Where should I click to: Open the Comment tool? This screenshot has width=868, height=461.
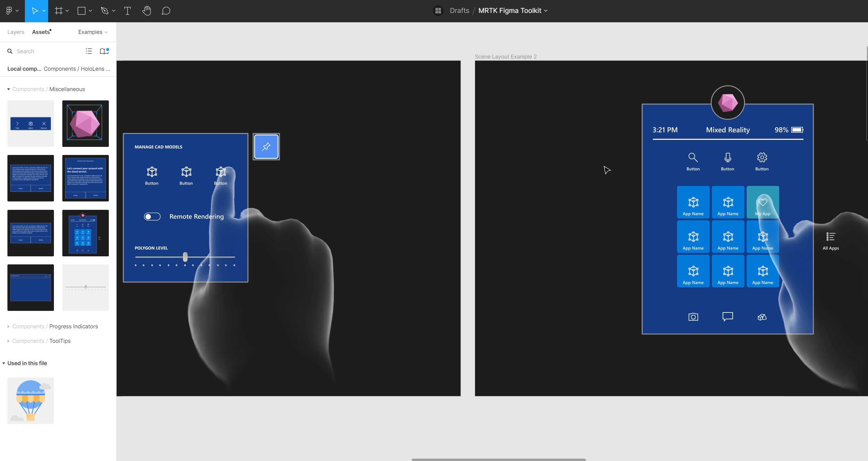(166, 10)
